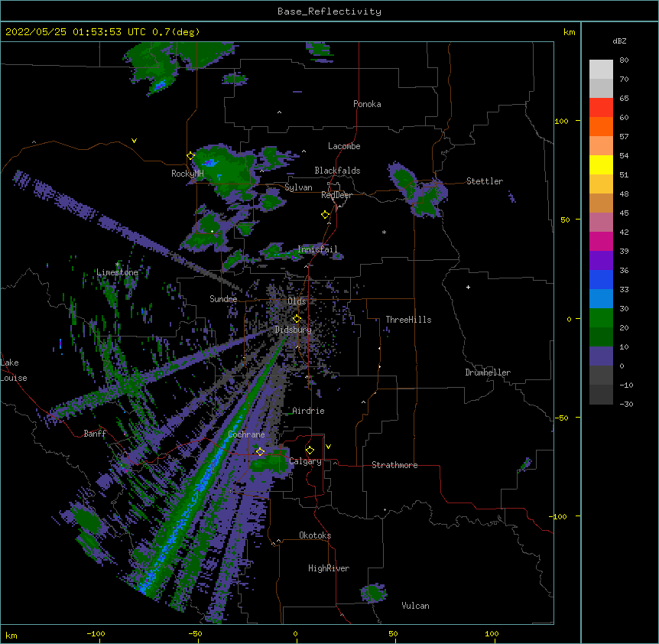Click the Blackfalds town label
The height and width of the screenshot is (644, 659).
(x=337, y=171)
